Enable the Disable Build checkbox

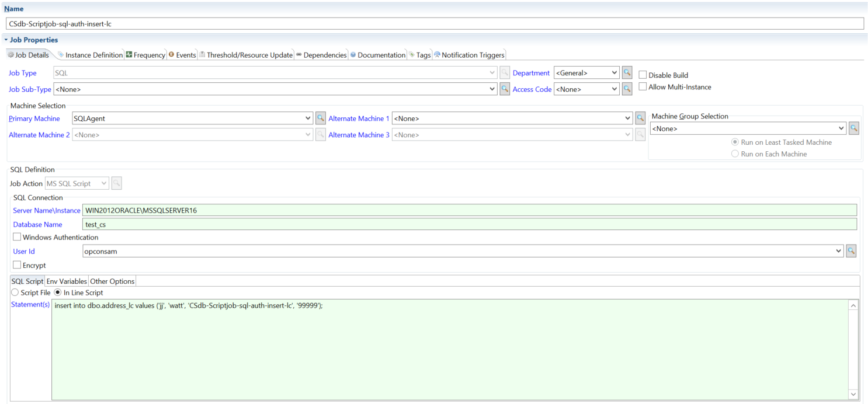643,75
